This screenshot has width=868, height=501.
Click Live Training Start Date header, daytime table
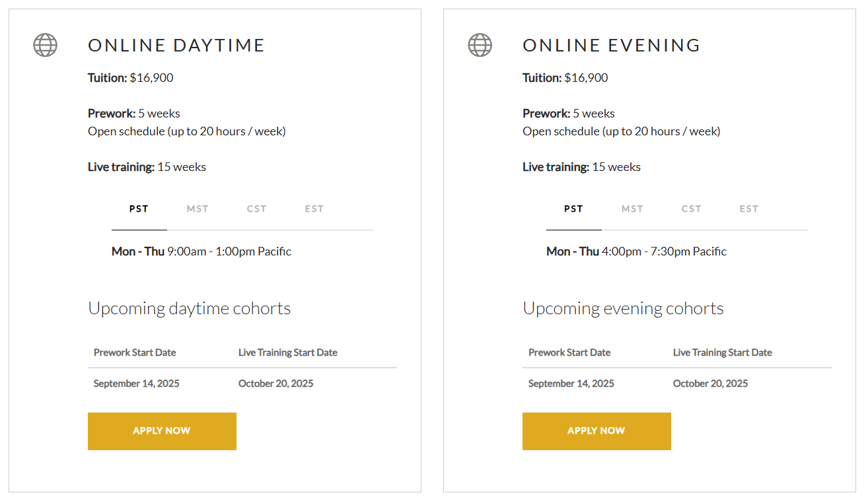pos(288,352)
